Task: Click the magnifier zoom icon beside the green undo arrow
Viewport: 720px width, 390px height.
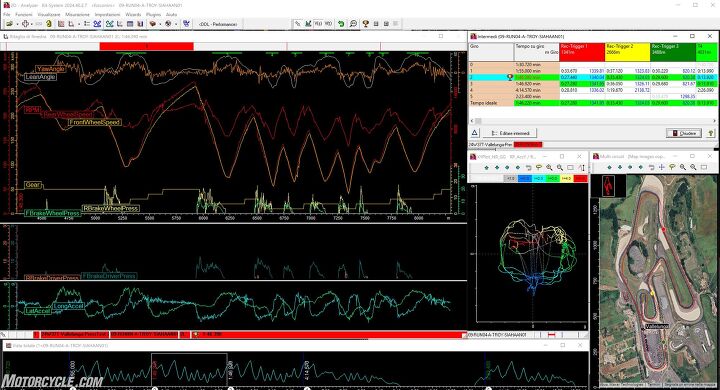Action: click(353, 24)
